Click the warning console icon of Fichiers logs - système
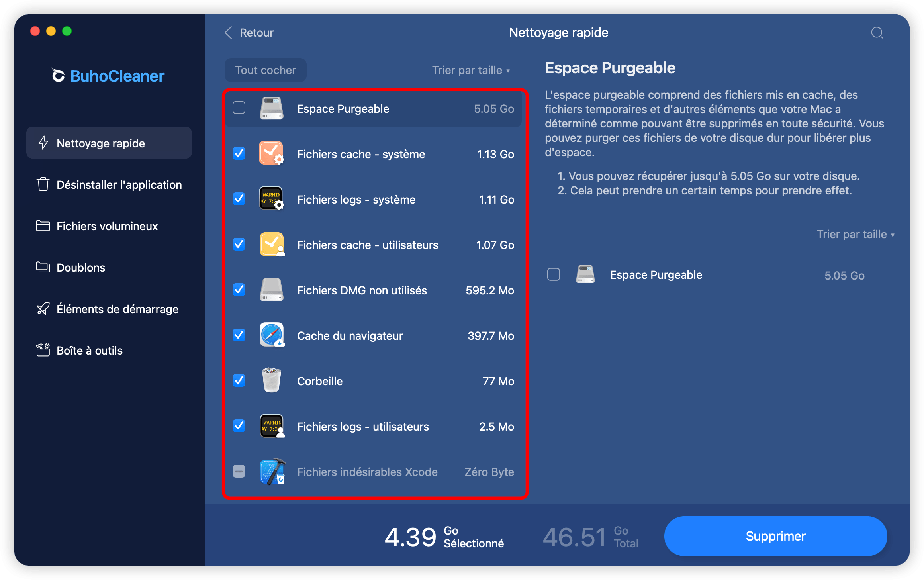 tap(272, 199)
